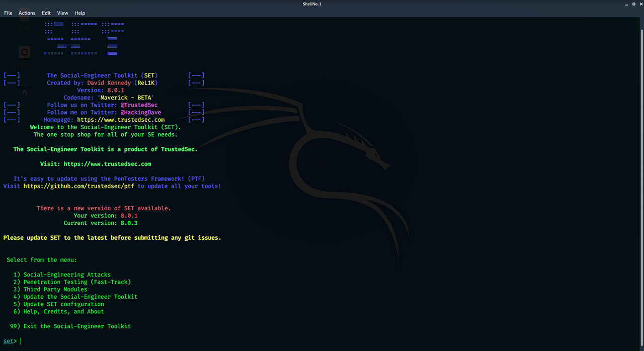Click option 5) Update SET configuration
This screenshot has height=351, width=644.
click(59, 304)
